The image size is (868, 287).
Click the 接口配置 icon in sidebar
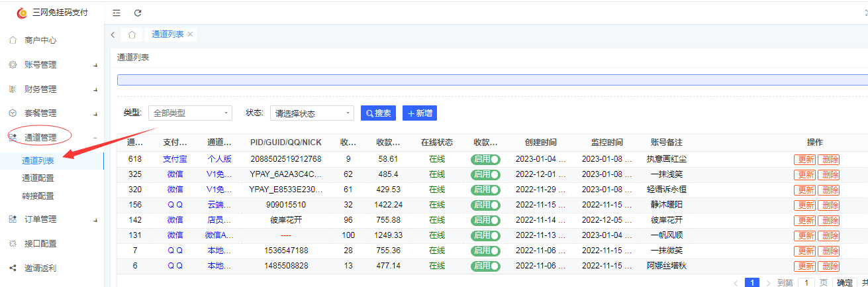13,244
